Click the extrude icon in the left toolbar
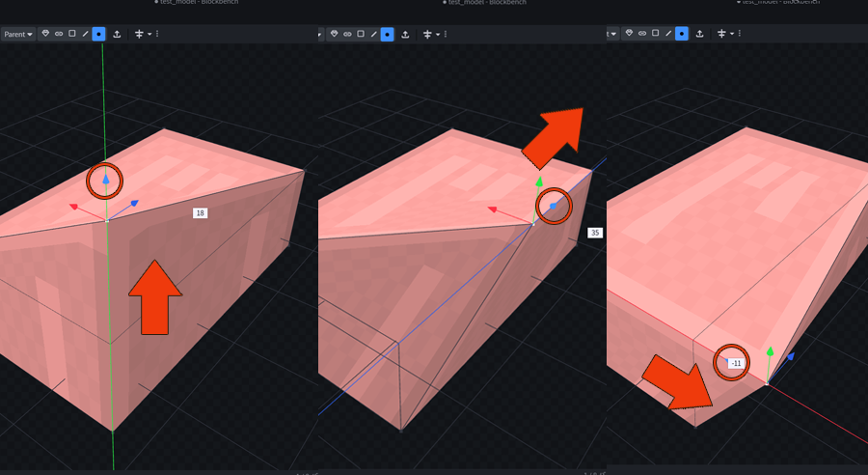The width and height of the screenshot is (868, 475). [117, 34]
